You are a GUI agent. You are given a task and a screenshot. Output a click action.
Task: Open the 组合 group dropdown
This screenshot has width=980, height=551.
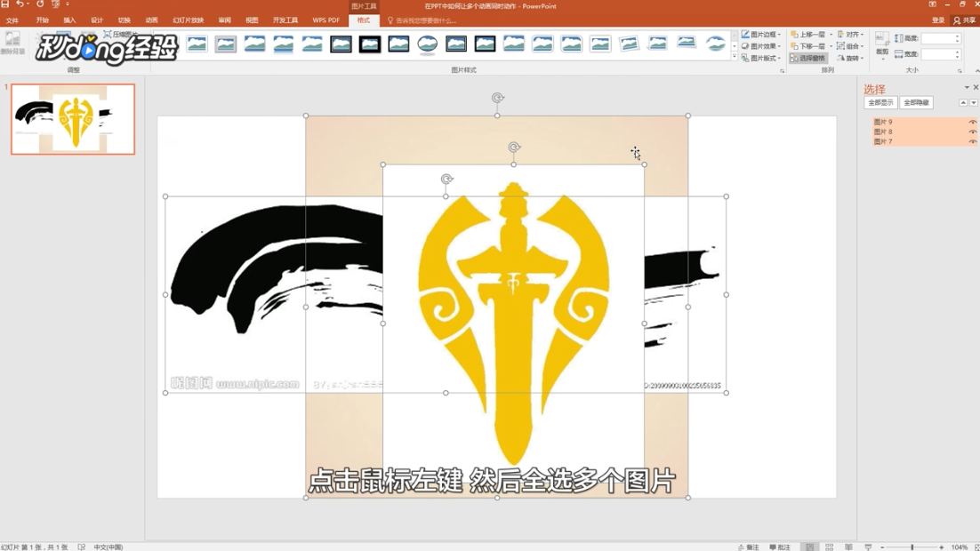pos(850,46)
